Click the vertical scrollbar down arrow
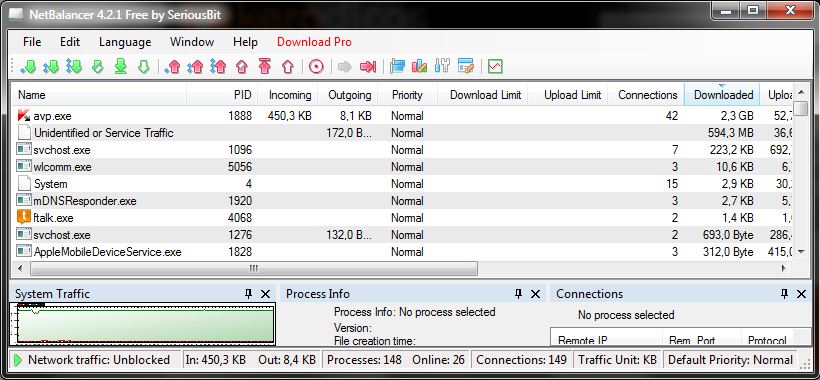 pos(801,252)
